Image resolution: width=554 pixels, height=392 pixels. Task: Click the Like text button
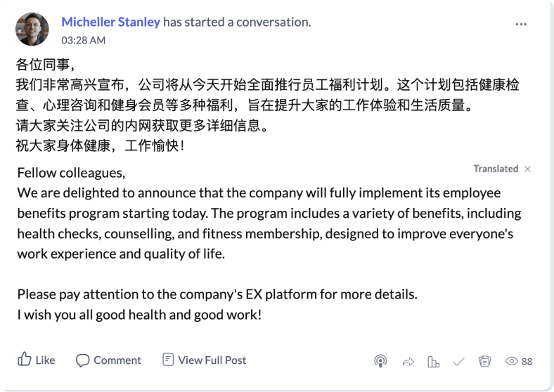45,360
